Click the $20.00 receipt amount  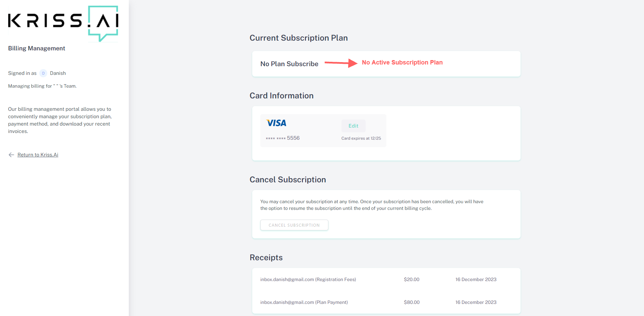tap(412, 279)
